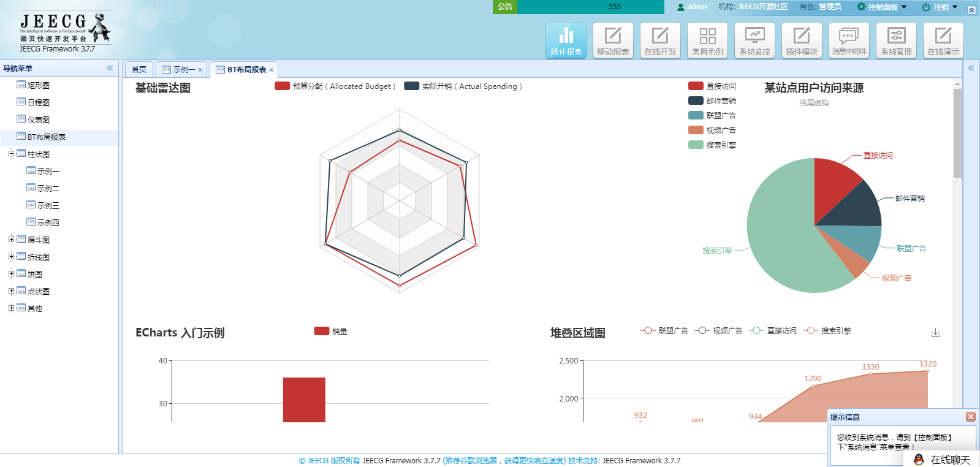This screenshot has width=980, height=467.
Task: Click the JEECG 版权所有 footer link
Action: pyautogui.click(x=329, y=461)
